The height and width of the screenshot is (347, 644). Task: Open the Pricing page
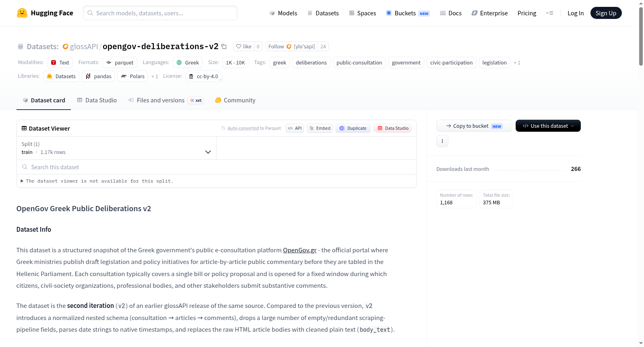[x=527, y=13]
